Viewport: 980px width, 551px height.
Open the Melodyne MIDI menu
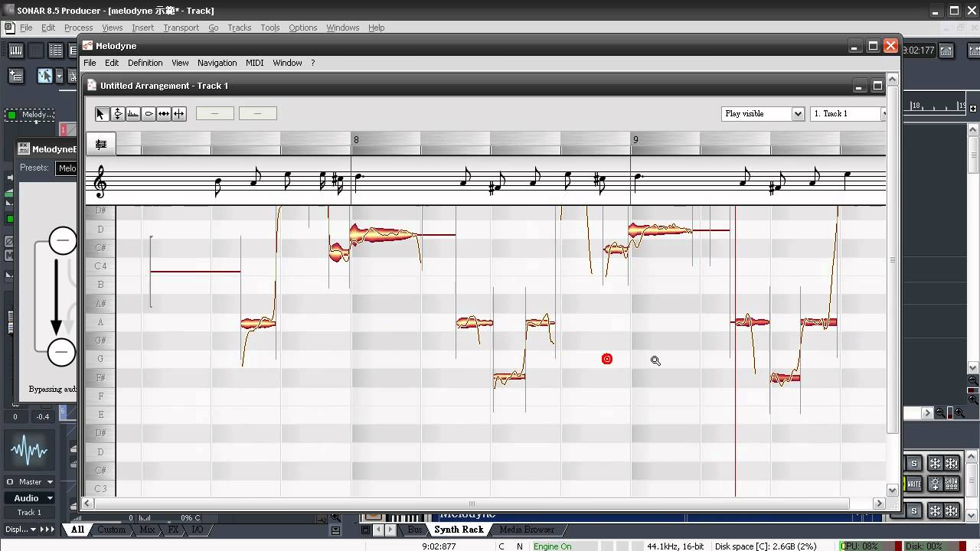254,63
